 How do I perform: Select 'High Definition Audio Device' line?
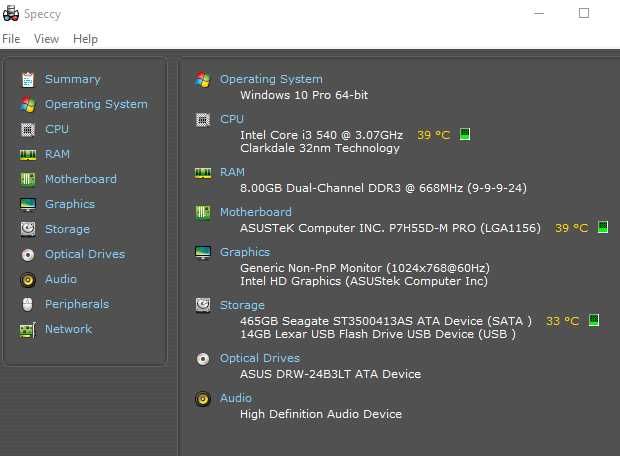(321, 414)
